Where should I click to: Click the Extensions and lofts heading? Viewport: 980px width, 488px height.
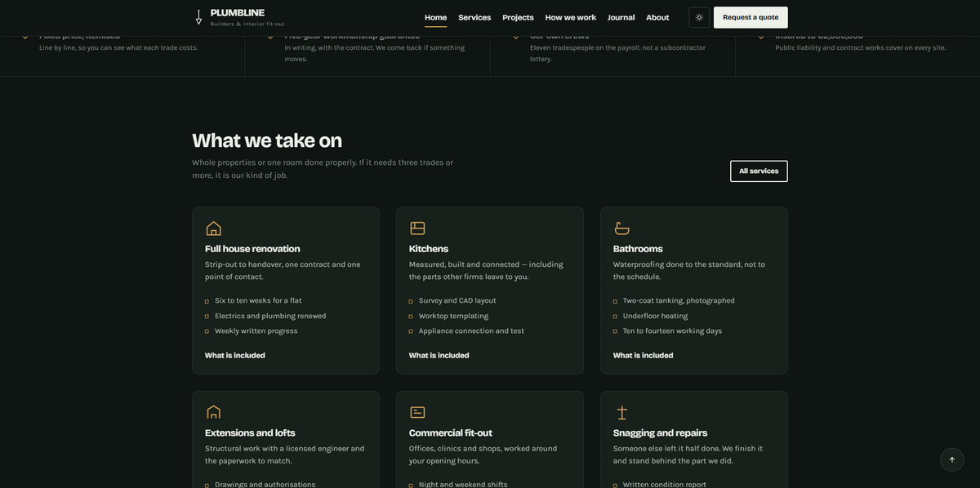[x=250, y=433]
